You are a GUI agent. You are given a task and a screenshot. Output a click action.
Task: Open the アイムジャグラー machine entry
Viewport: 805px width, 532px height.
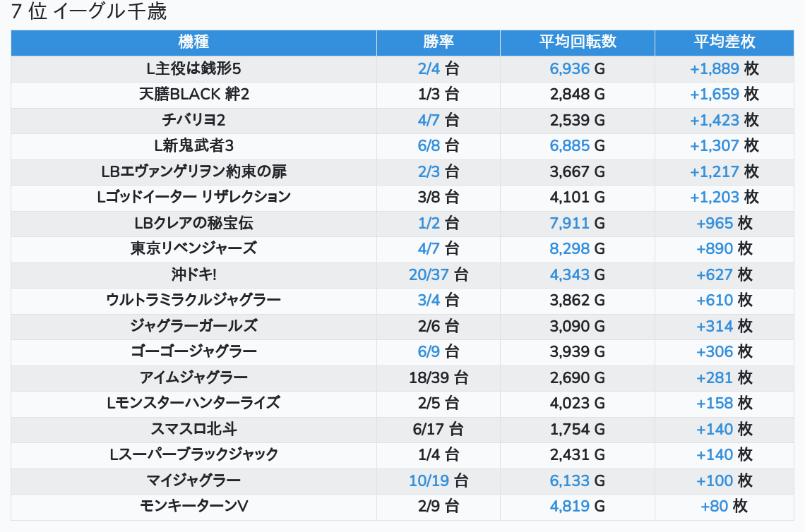coord(193,377)
